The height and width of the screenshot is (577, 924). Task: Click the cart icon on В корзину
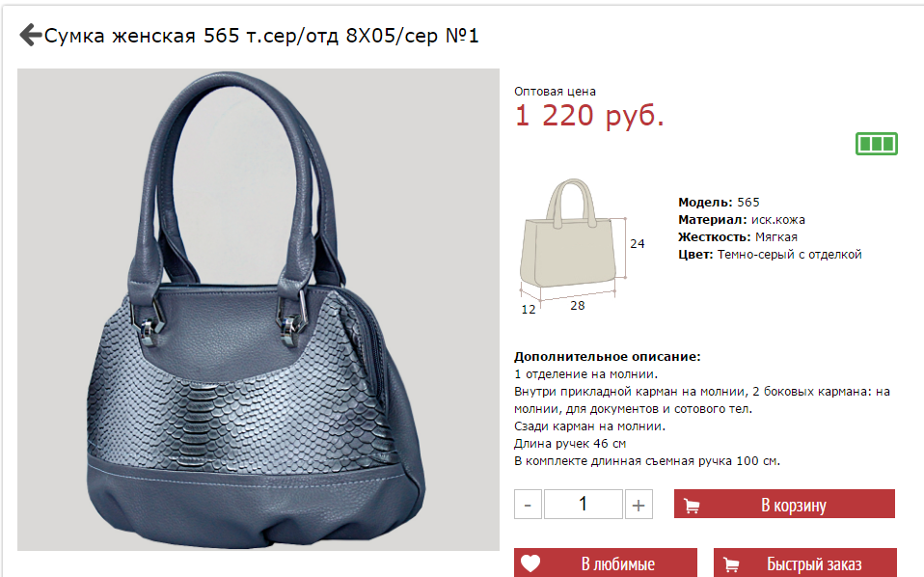coord(692,505)
